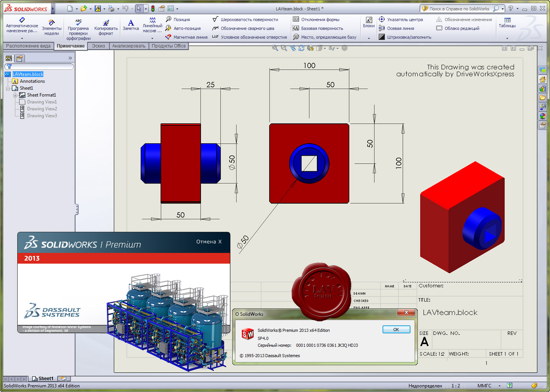550x392 pixels.
Task: Select the Магнитная линия tool
Action: click(186, 37)
